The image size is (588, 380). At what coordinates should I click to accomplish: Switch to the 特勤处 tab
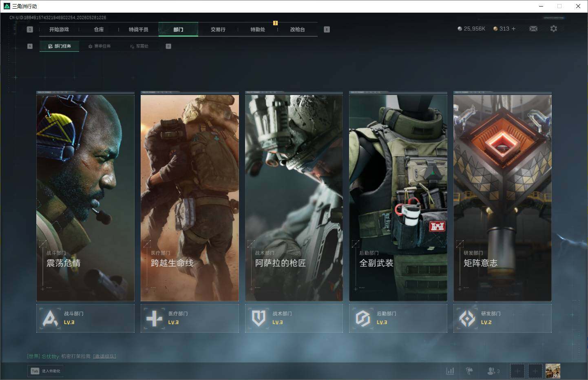click(x=258, y=29)
